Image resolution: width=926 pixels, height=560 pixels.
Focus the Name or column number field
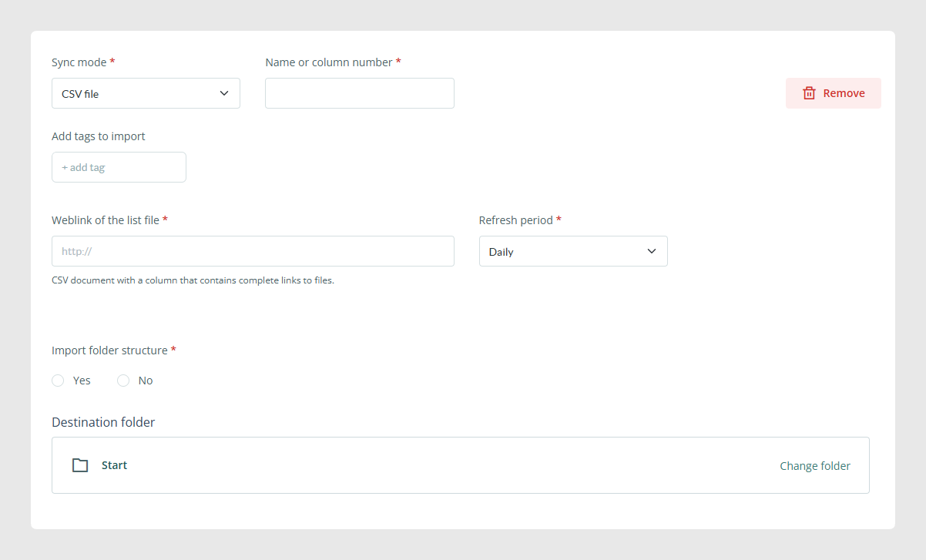point(360,93)
